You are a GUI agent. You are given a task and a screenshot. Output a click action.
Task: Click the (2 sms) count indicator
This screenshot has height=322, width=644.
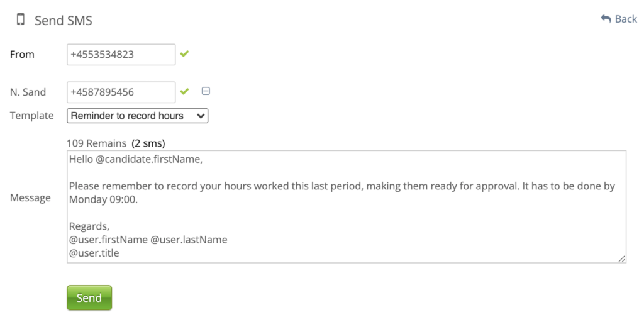(148, 143)
